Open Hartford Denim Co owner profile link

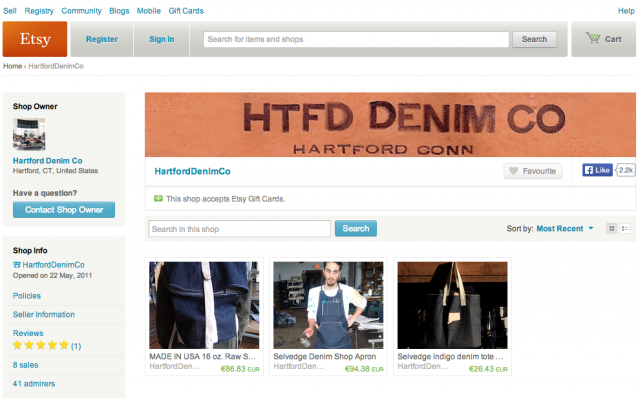47,161
